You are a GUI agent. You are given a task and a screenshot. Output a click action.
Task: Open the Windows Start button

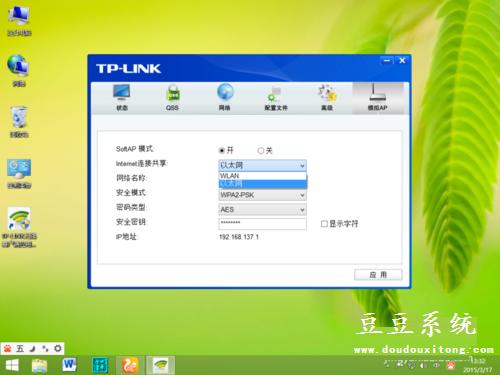12,366
